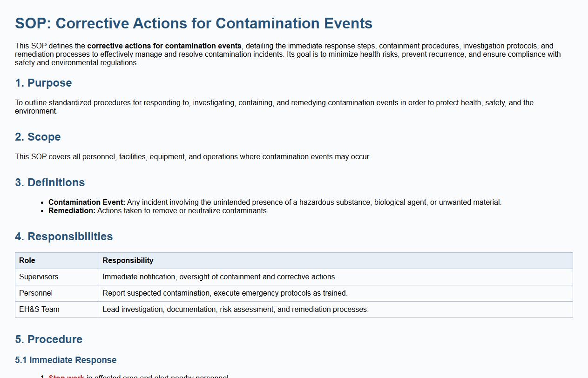Click the '2. Scope' heading

[x=38, y=137]
